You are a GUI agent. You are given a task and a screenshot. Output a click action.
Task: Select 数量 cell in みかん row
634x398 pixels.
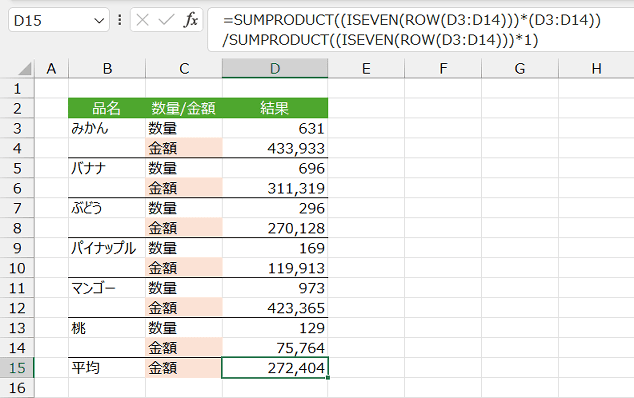click(184, 128)
